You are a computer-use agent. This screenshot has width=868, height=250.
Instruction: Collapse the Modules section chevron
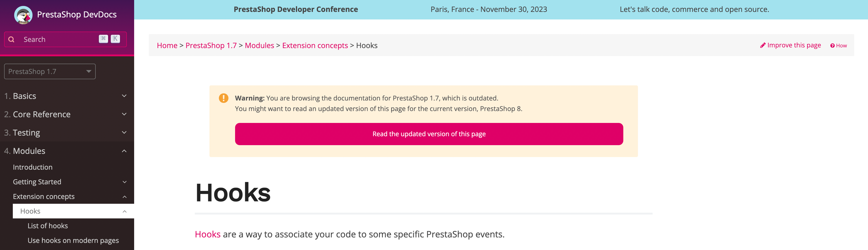(124, 151)
